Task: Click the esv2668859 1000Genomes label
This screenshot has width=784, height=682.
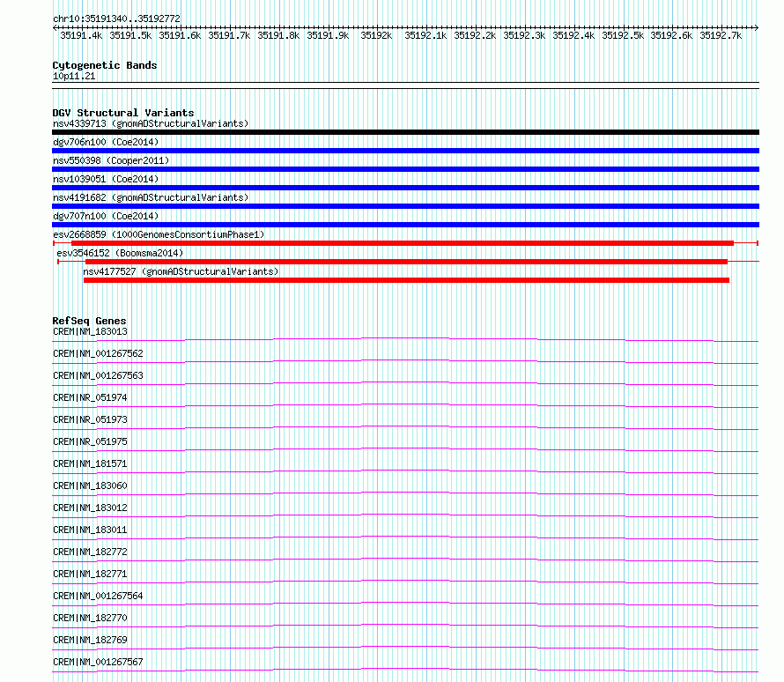Action: 159,234
